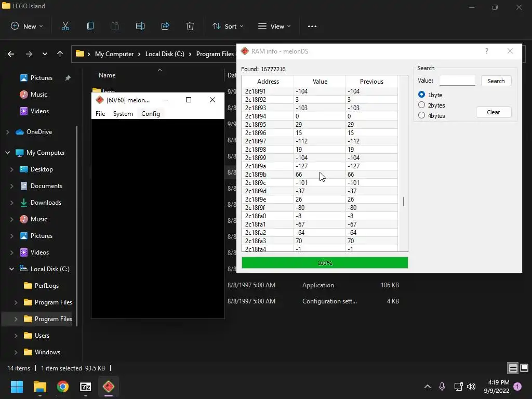Select PerfLogs folder in tree
The width and height of the screenshot is (532, 399).
point(41,286)
